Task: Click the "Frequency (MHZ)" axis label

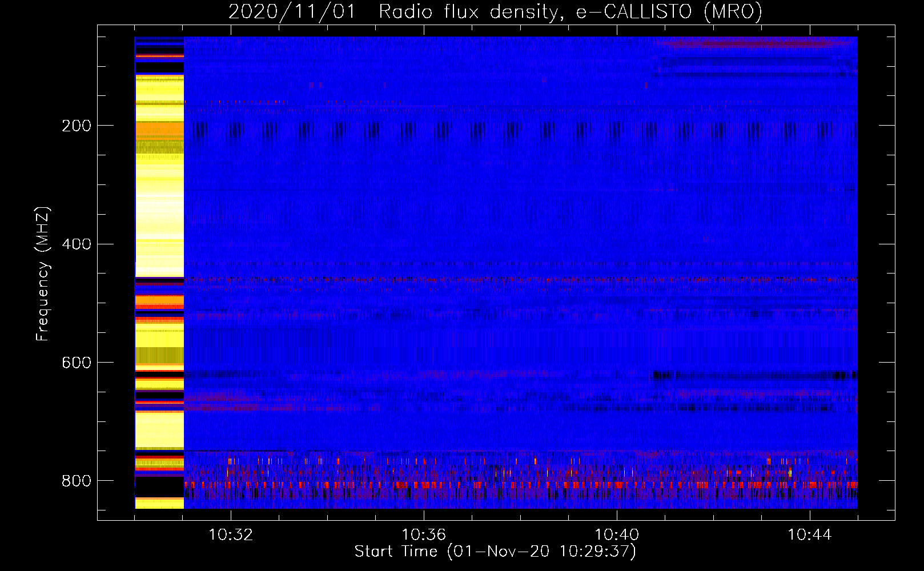Action: [43, 274]
